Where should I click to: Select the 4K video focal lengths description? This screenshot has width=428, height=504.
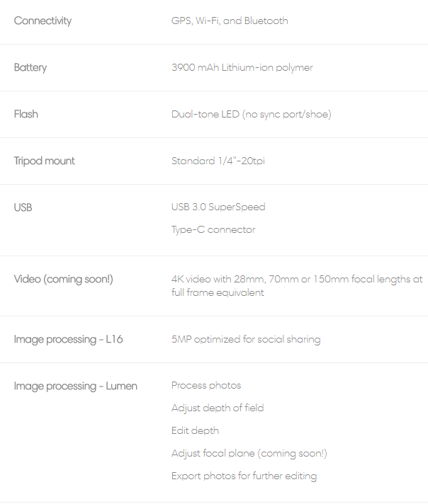coord(297,286)
